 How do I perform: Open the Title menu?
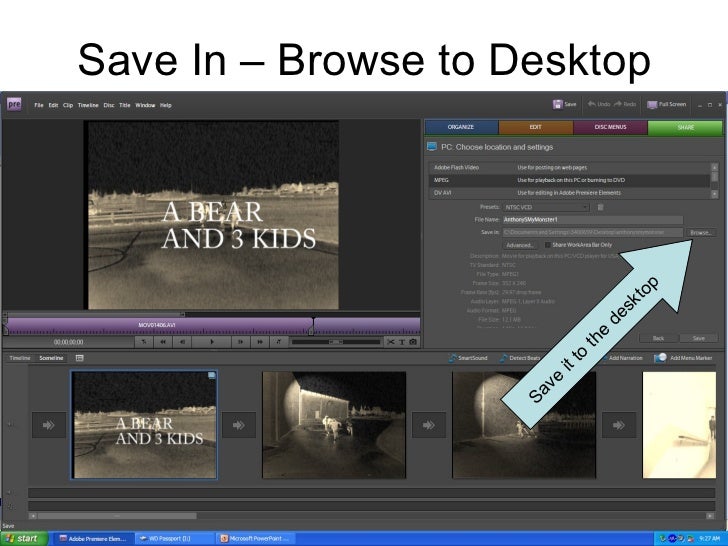[125, 105]
